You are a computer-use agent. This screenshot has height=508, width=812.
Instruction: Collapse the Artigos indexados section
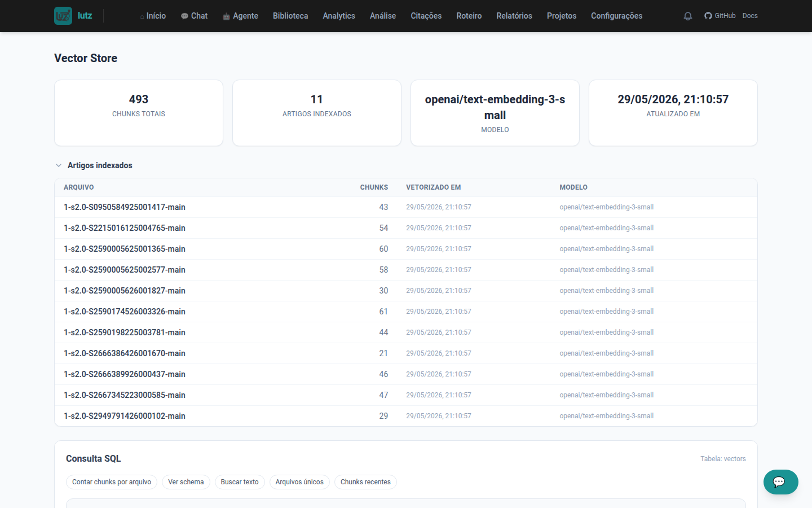click(59, 165)
